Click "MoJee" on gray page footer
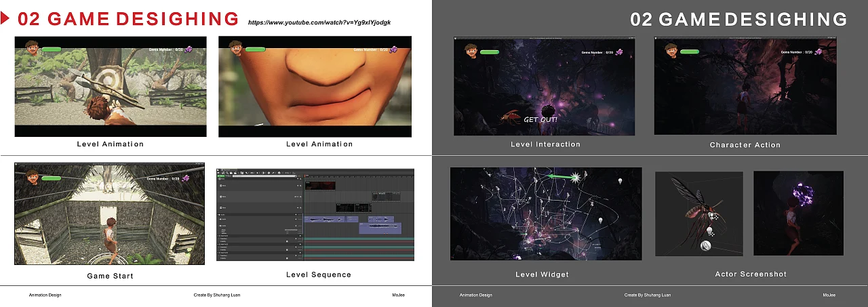The height and width of the screenshot is (307, 868). (829, 295)
